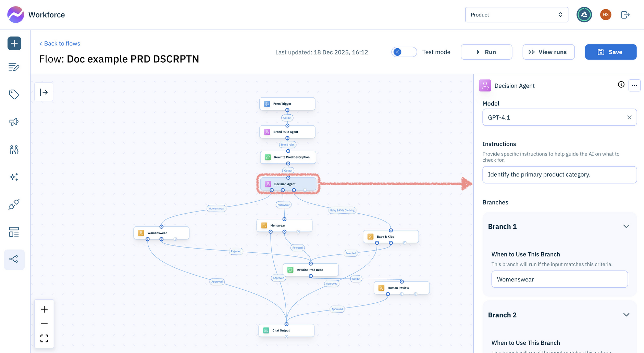Image resolution: width=644 pixels, height=353 pixels.
Task: Click the sparkle AI icon in sidebar
Action: pos(14,177)
